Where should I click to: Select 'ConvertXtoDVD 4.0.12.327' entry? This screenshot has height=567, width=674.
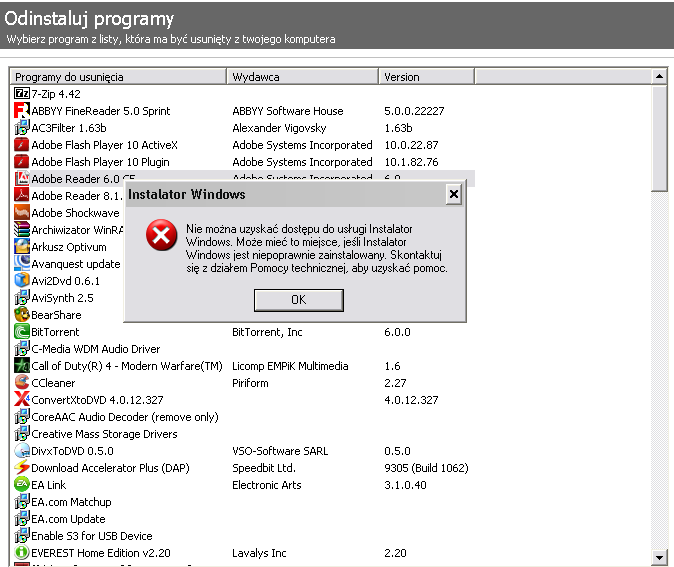point(97,400)
